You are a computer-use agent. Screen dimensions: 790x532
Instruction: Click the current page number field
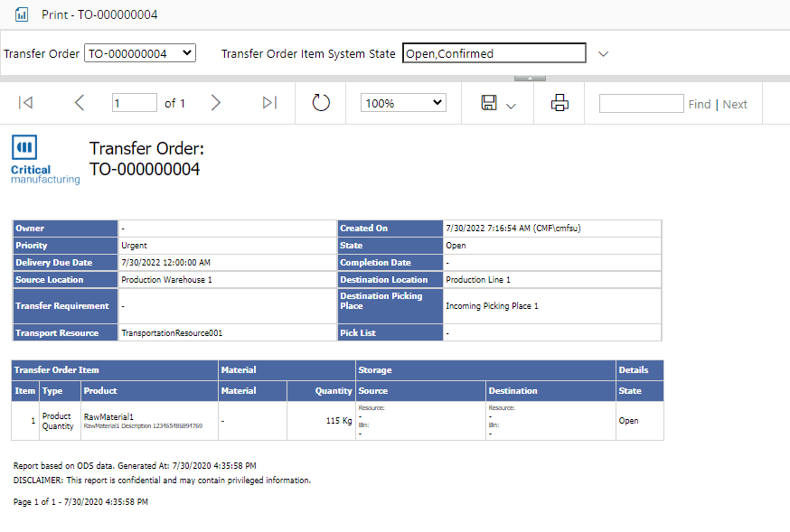(x=135, y=103)
